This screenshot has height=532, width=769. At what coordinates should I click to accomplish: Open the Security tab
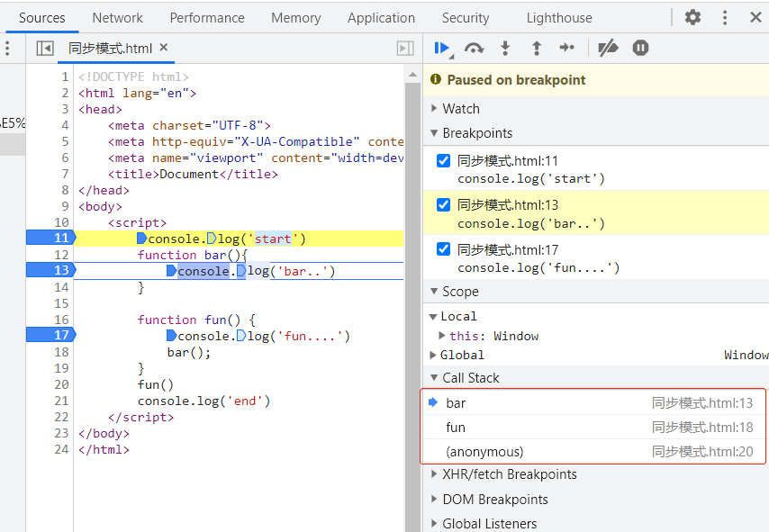(x=466, y=18)
